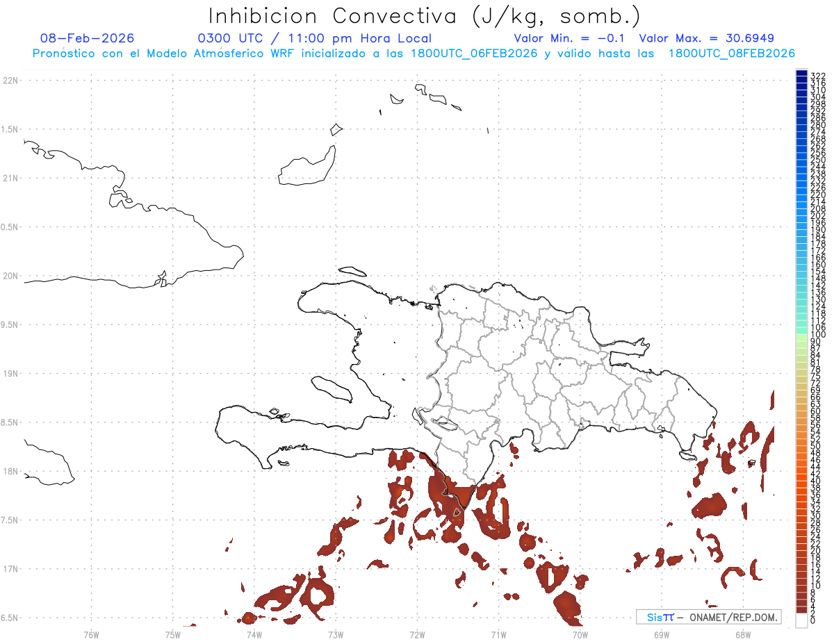Click the 'Valor Max. = 30.6949' readout

point(707,38)
